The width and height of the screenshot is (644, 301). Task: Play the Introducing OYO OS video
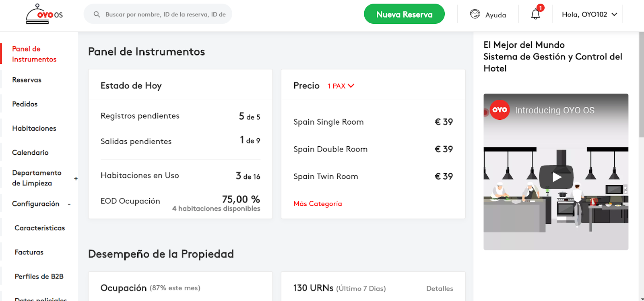coord(556,177)
